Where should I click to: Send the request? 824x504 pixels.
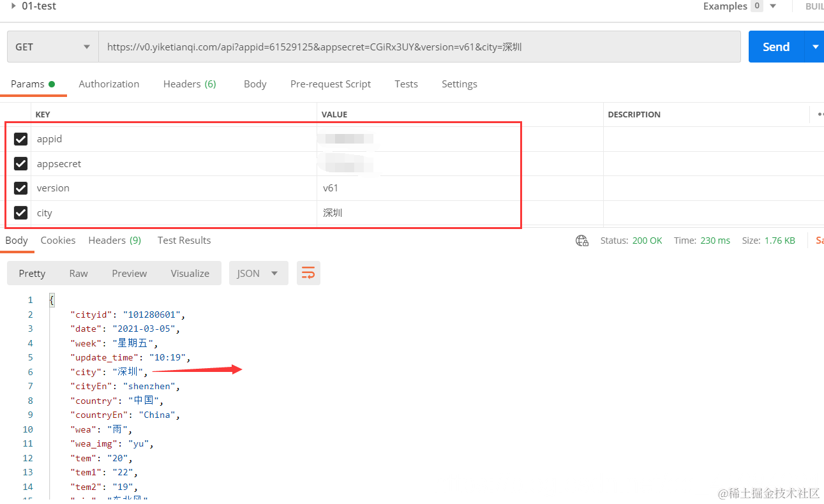click(x=776, y=47)
